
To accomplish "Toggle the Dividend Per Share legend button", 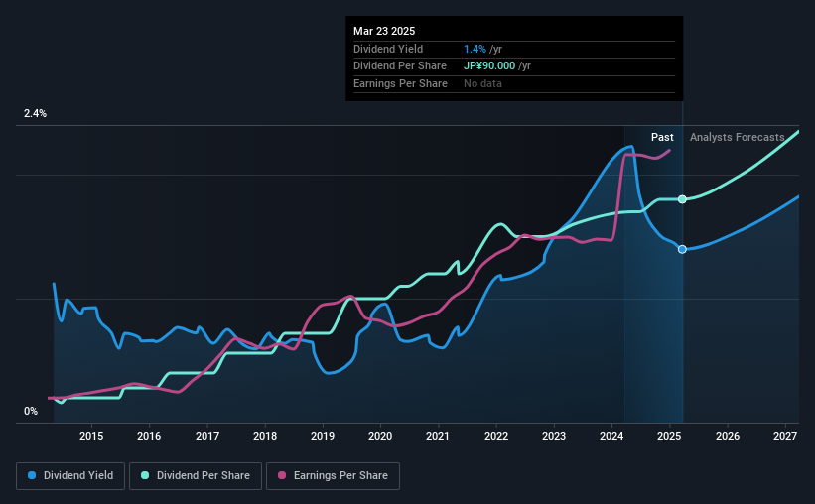I will tap(196, 476).
